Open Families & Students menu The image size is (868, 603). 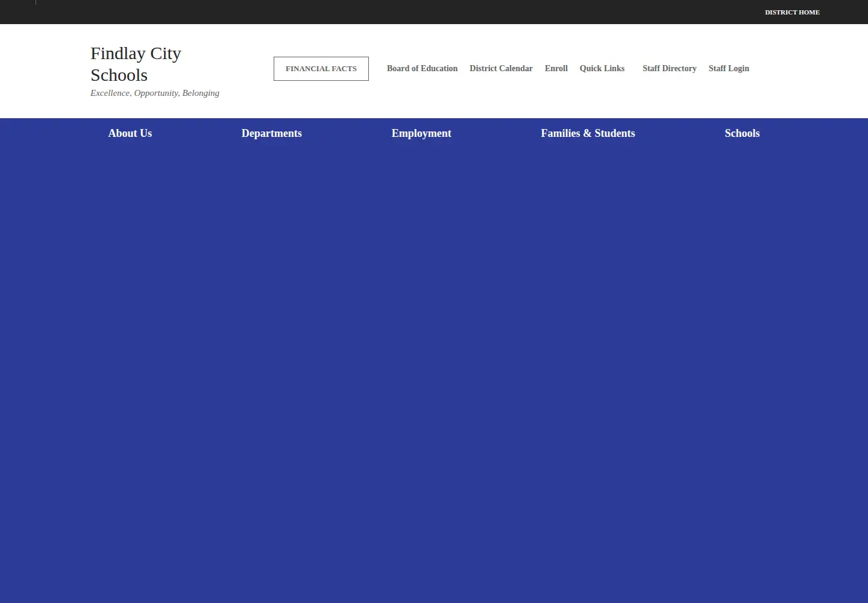[x=588, y=133]
